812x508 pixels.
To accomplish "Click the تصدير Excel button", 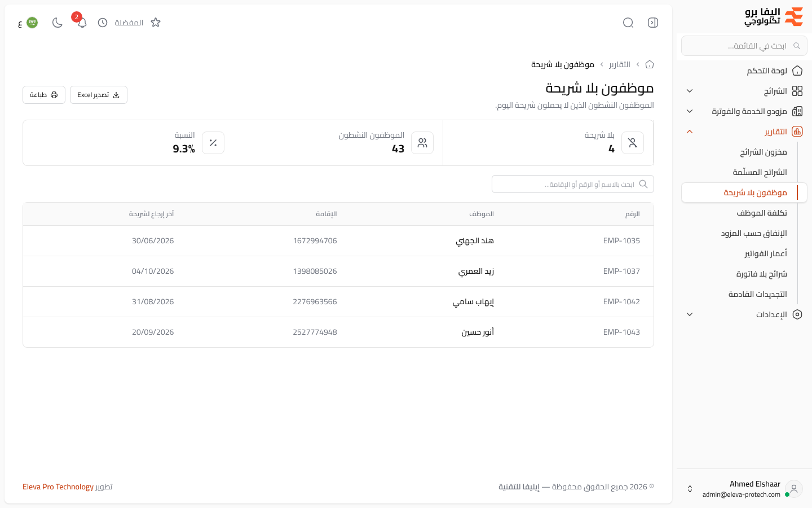I will [x=99, y=95].
